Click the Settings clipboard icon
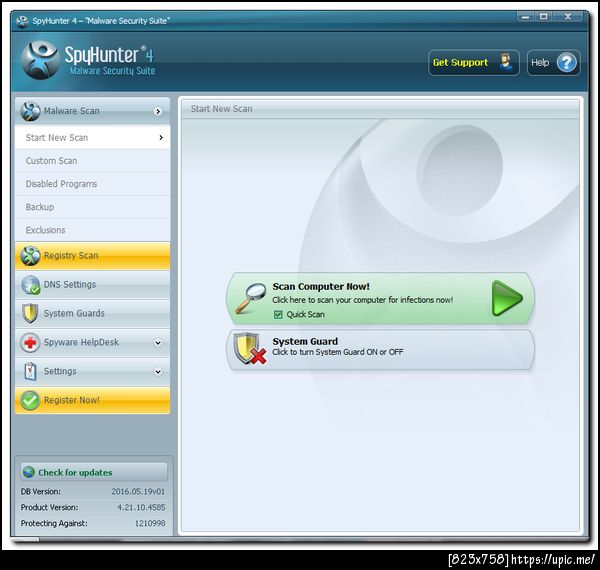The height and width of the screenshot is (570, 600). tap(30, 371)
